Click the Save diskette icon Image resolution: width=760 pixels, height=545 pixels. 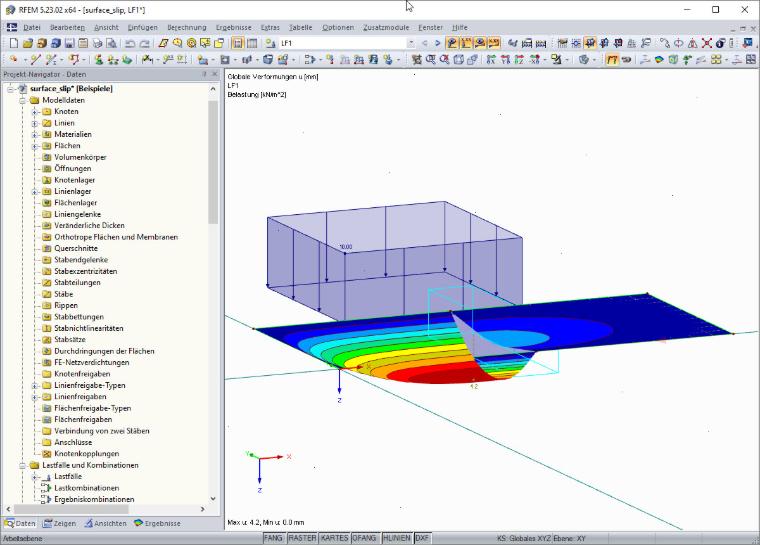point(69,43)
